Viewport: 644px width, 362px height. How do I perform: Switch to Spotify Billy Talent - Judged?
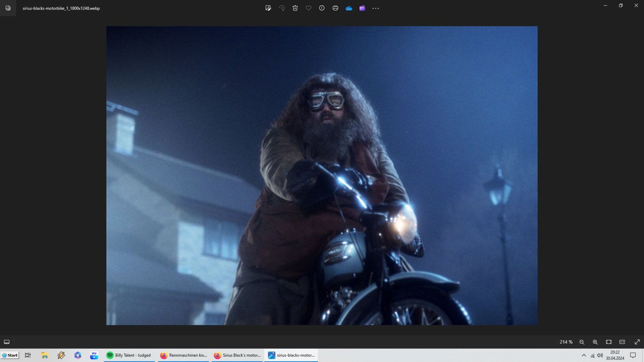[x=129, y=355]
